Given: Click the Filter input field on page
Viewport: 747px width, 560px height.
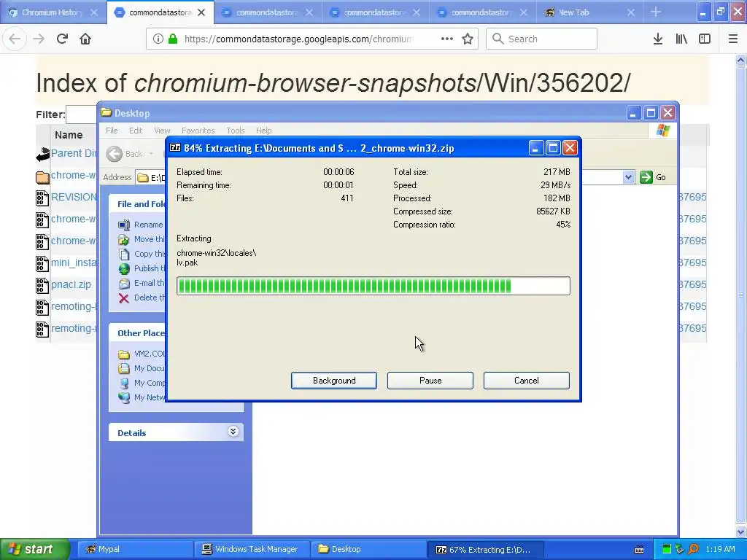Looking at the screenshot, I should (81, 114).
